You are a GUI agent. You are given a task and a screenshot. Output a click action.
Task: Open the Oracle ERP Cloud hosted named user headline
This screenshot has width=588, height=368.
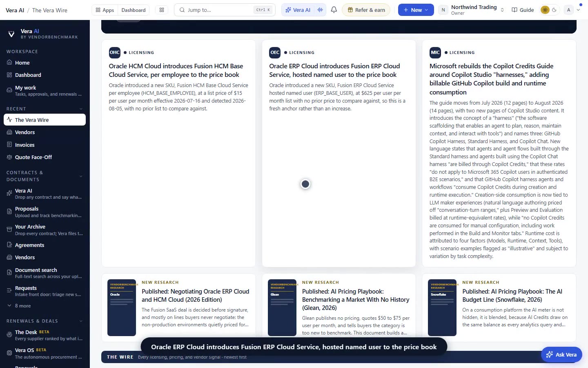tap(334, 70)
